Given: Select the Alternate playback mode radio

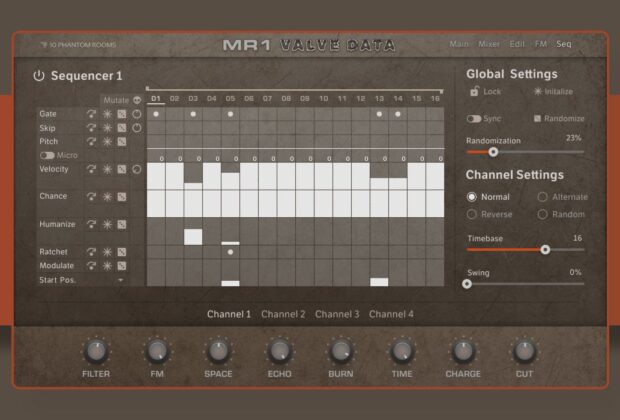Looking at the screenshot, I should pos(542,197).
